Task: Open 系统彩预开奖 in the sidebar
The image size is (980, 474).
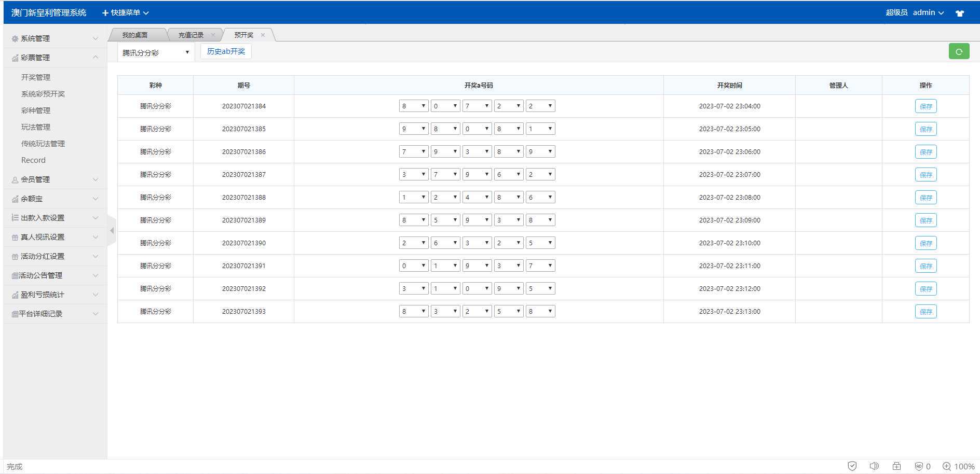Action: point(43,94)
